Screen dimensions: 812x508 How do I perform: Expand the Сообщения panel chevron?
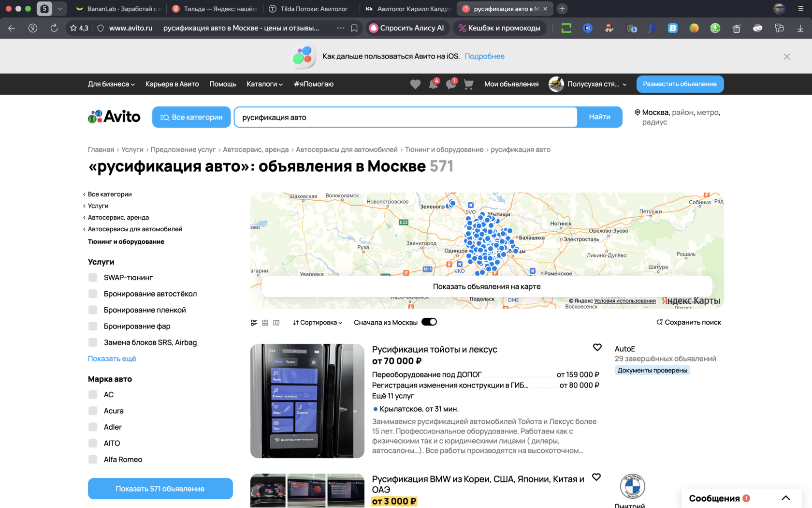point(786,498)
